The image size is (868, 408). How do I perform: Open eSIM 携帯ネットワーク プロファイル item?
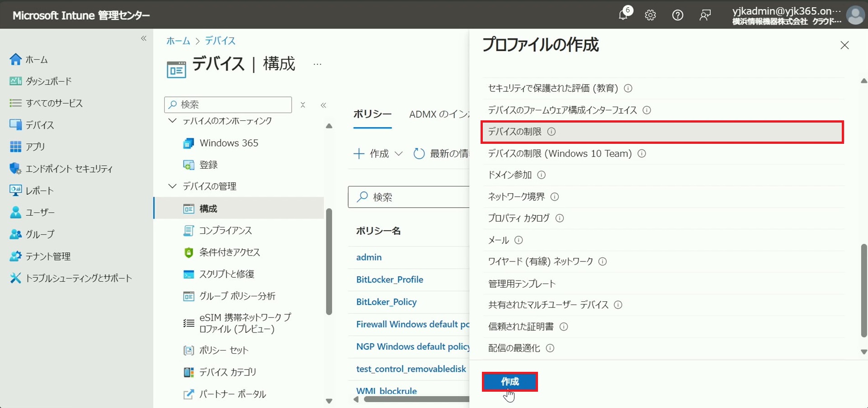tap(237, 323)
